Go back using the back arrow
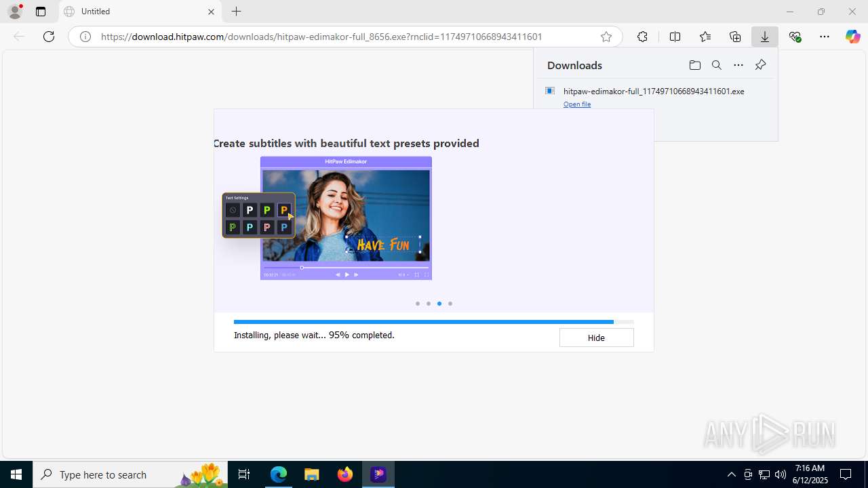This screenshot has height=488, width=868. (19, 37)
